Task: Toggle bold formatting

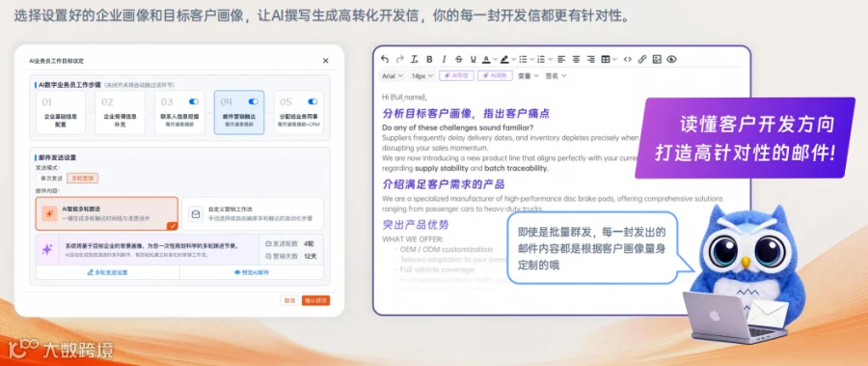Action: tap(429, 59)
